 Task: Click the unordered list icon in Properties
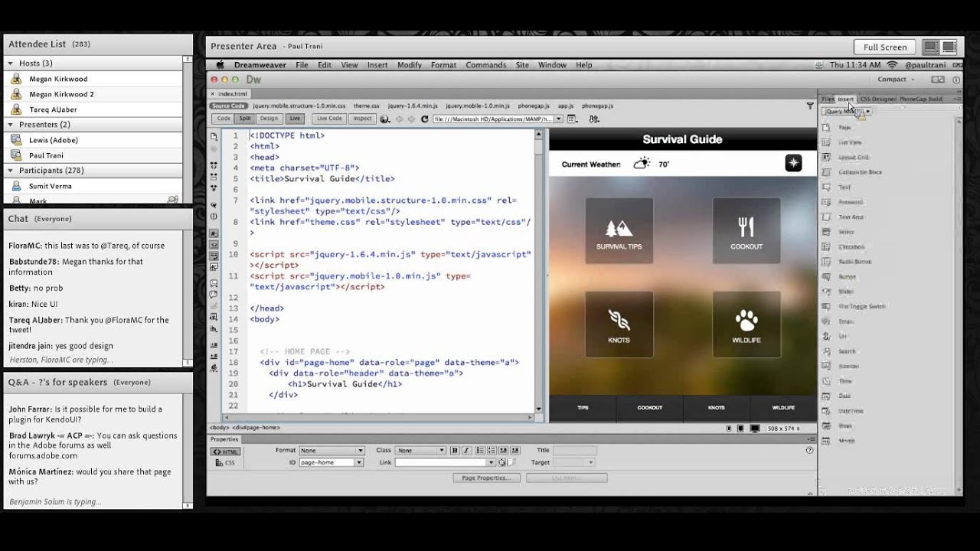[x=480, y=451]
